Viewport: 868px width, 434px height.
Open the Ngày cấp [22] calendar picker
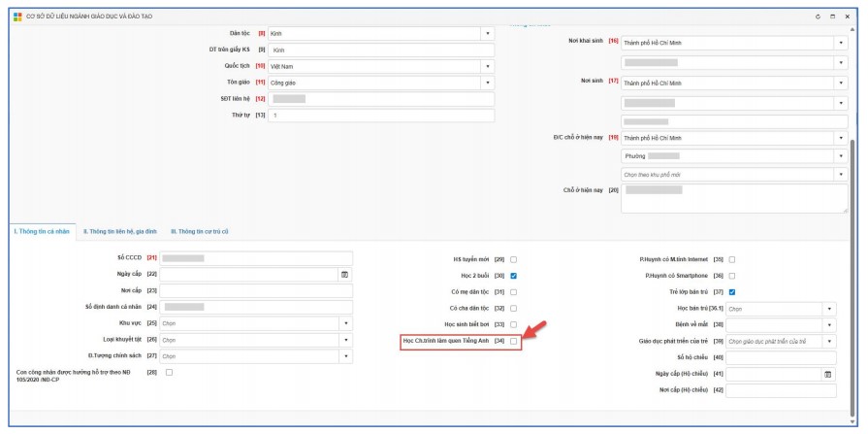click(344, 275)
